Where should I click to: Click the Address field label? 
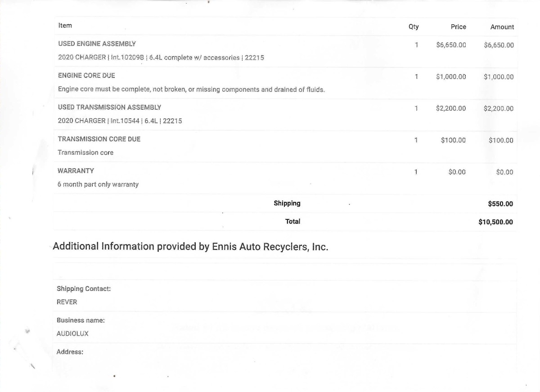click(70, 352)
